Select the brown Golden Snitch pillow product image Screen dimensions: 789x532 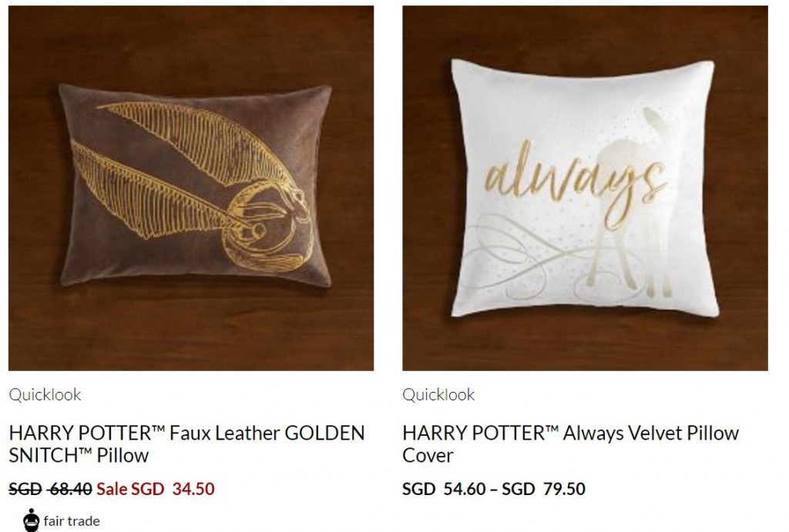point(191,189)
